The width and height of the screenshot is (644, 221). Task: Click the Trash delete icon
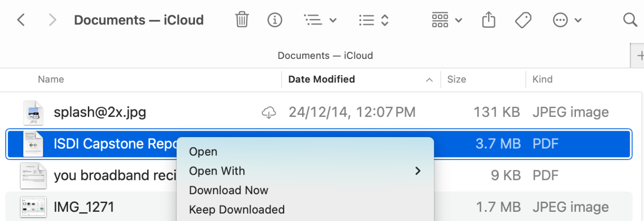pyautogui.click(x=242, y=20)
